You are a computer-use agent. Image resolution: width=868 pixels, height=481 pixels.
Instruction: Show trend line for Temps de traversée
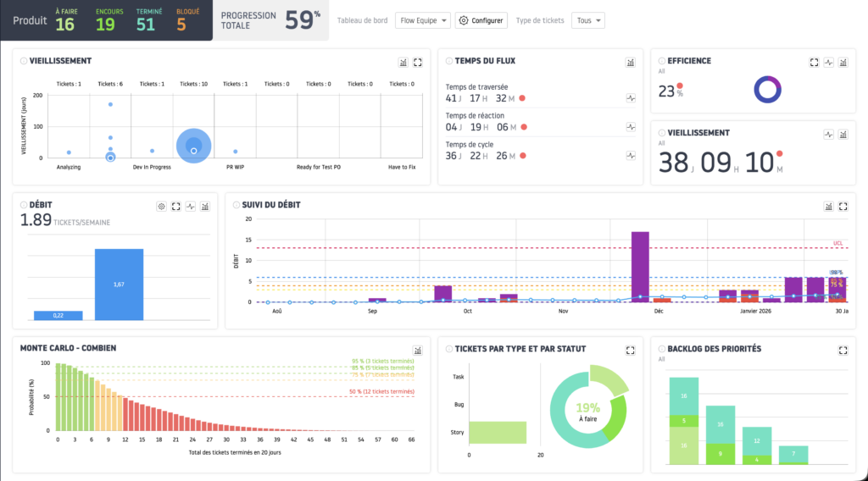pos(631,98)
